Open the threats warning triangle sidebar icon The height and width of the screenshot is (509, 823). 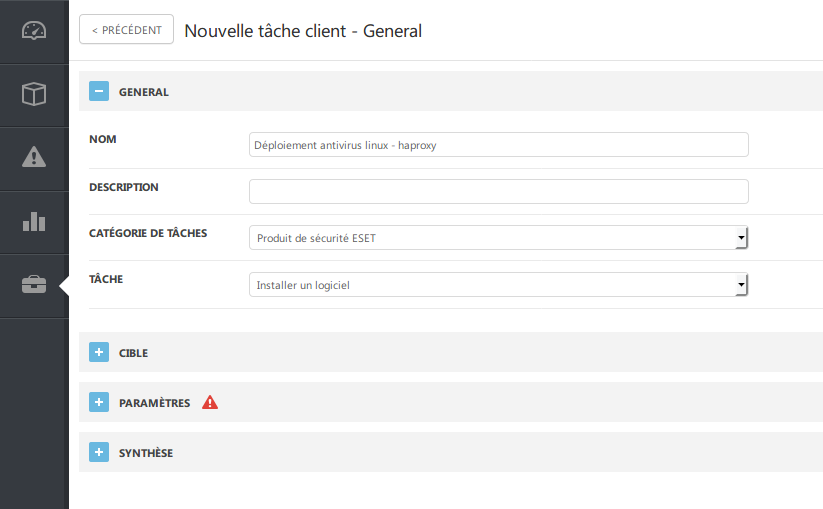click(34, 157)
